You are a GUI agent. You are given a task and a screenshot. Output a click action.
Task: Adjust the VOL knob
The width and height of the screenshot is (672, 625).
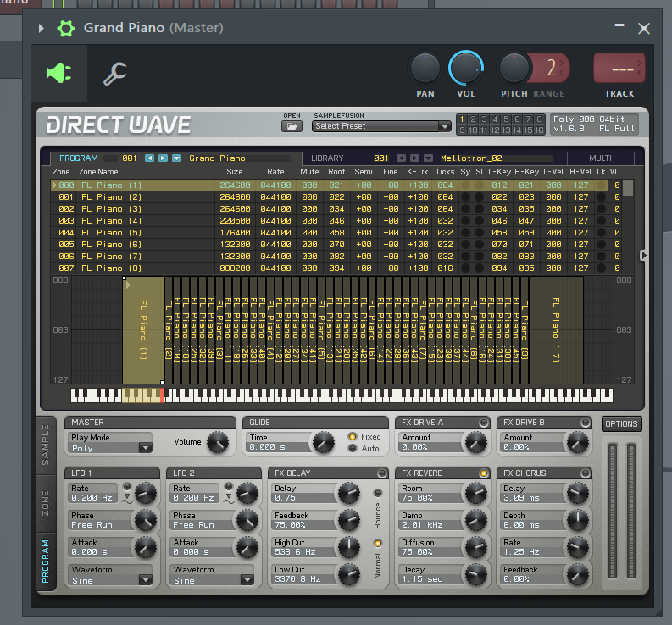(466, 68)
